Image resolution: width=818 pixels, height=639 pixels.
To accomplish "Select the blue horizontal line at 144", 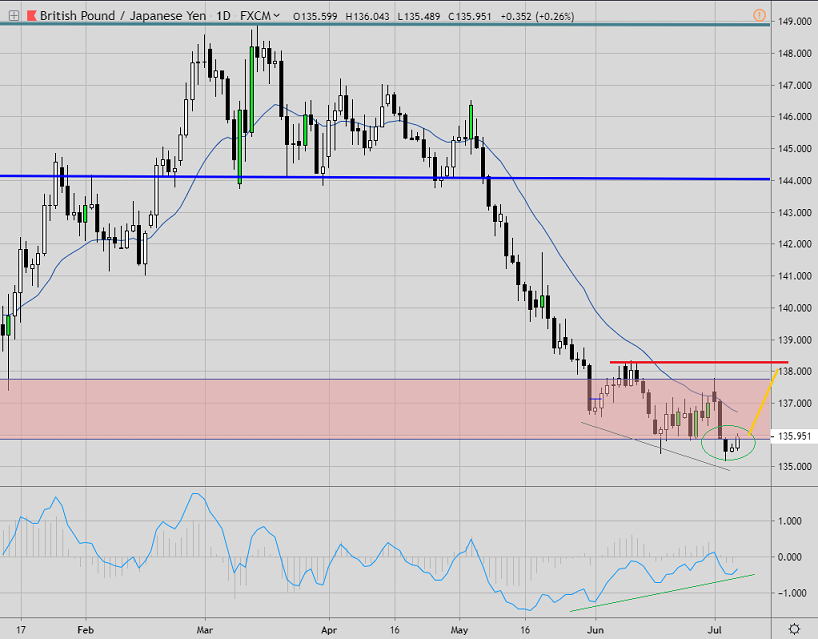I will point(385,178).
